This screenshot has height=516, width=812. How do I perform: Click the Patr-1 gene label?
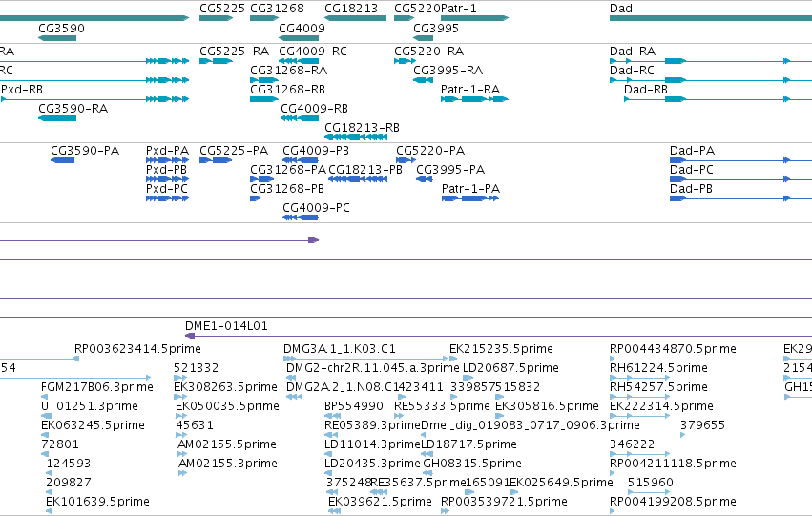point(458,9)
